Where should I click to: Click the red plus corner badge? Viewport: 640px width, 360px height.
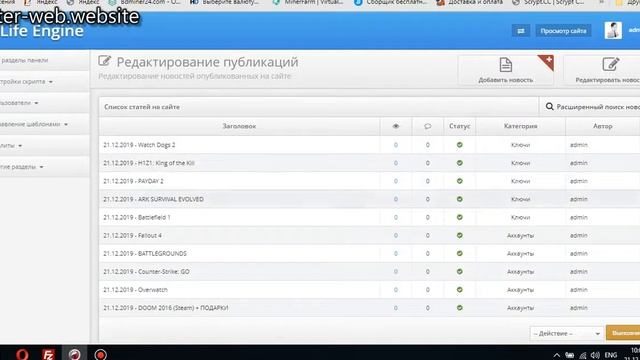click(x=547, y=61)
